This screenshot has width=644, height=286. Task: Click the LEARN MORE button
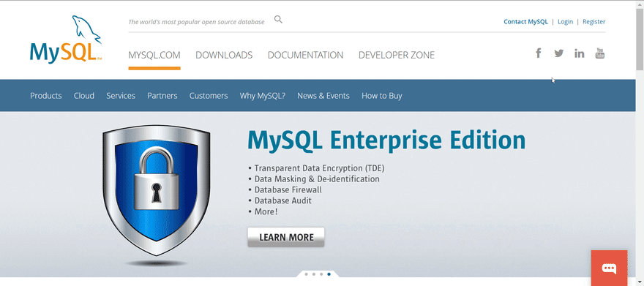click(286, 237)
